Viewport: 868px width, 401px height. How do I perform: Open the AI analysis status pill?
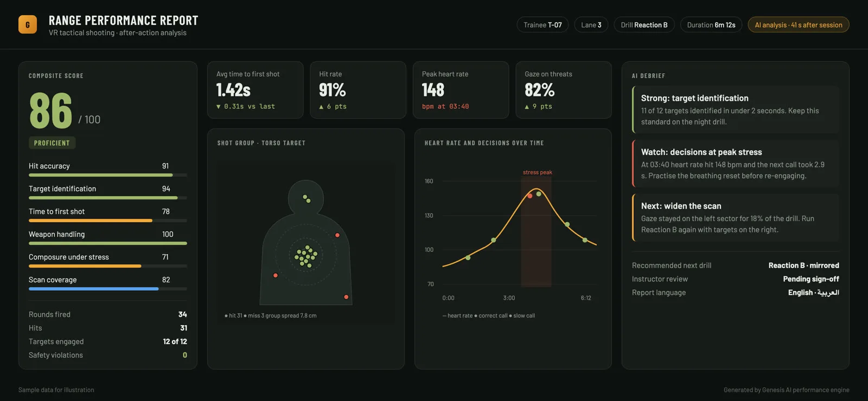click(799, 25)
